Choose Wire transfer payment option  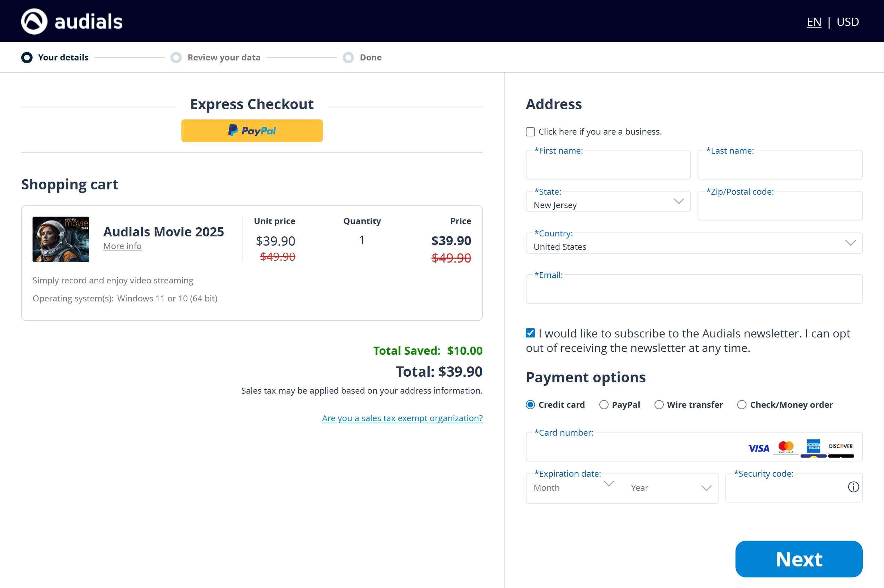point(658,405)
